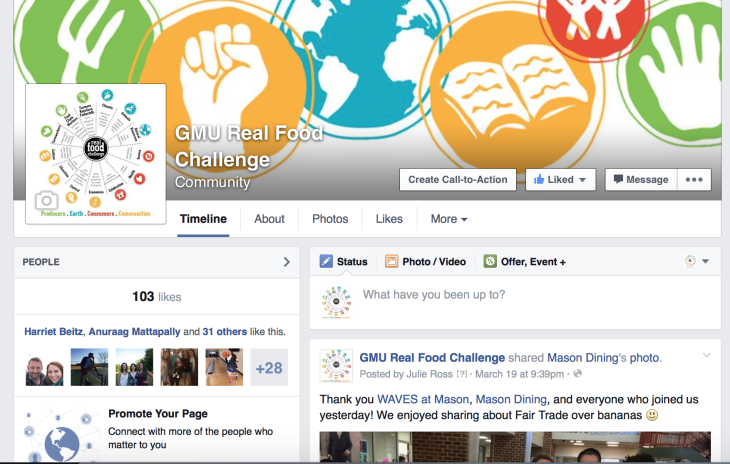Open the posting-as identity dropdown arrow
Viewport: 730px width, 464px height.
click(705, 261)
